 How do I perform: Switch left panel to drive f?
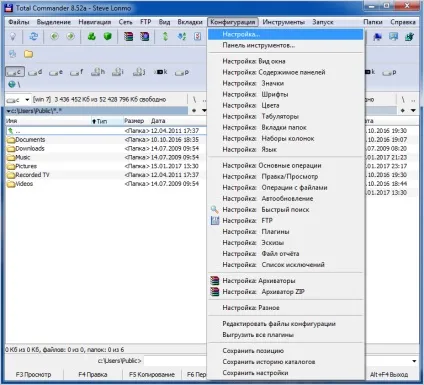pyautogui.click(x=76, y=72)
